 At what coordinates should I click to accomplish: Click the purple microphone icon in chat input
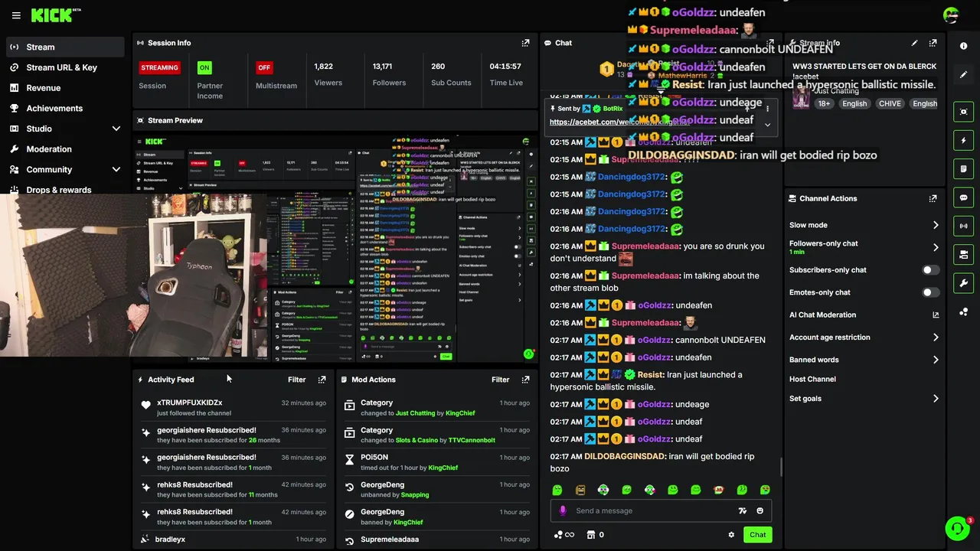(563, 510)
